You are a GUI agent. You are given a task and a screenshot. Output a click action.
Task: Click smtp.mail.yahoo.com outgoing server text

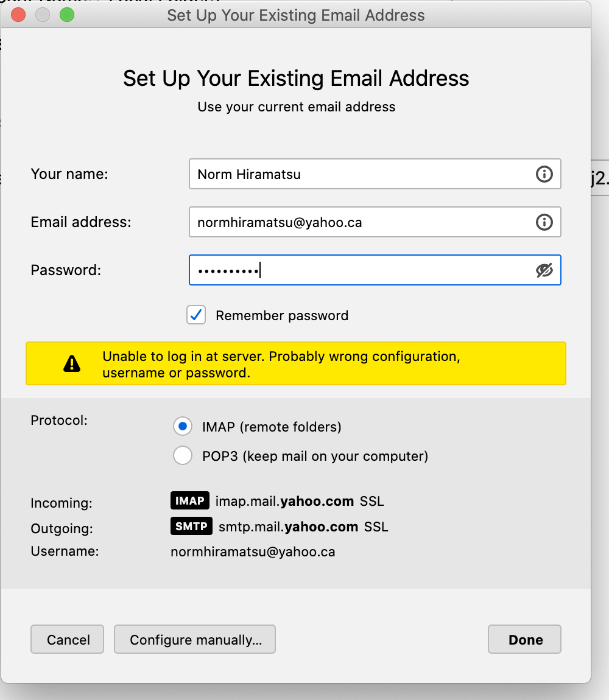[288, 527]
